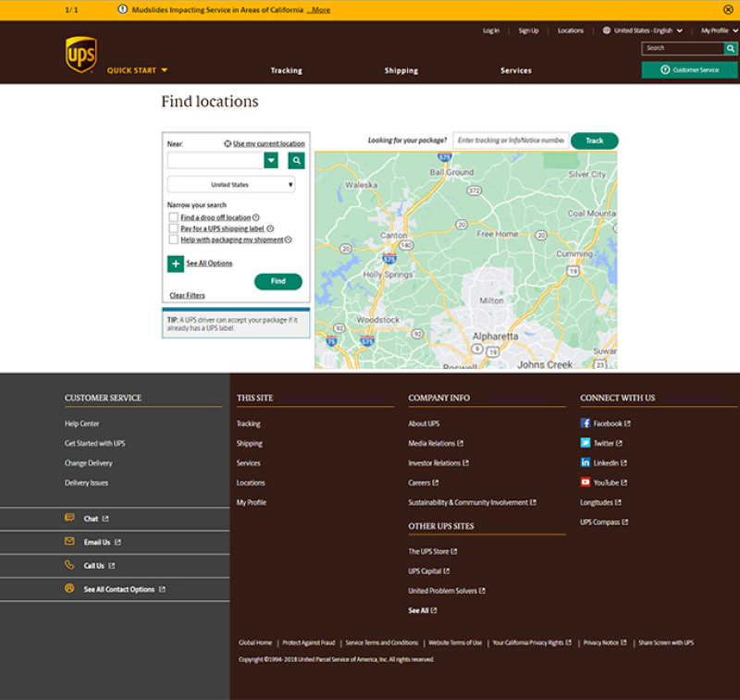This screenshot has width=740, height=700.
Task: Click info icon beside Pay for a UPS shipping label
Action: point(270,228)
